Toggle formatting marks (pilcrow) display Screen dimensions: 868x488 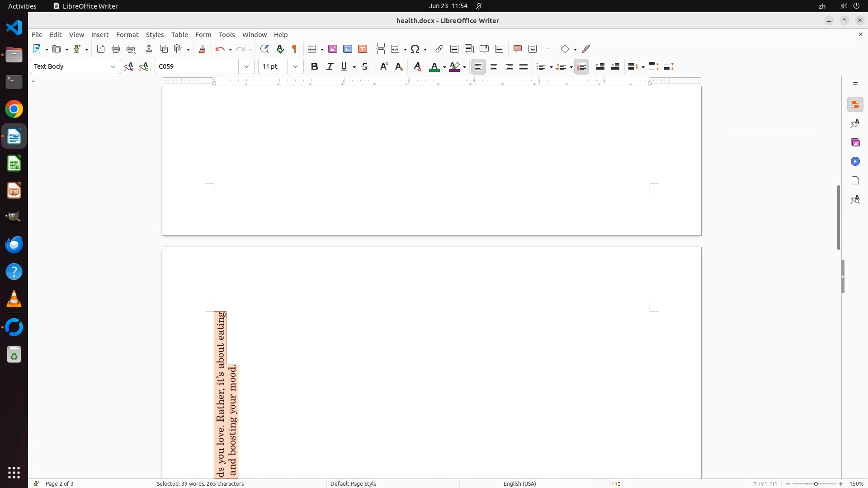click(x=294, y=49)
